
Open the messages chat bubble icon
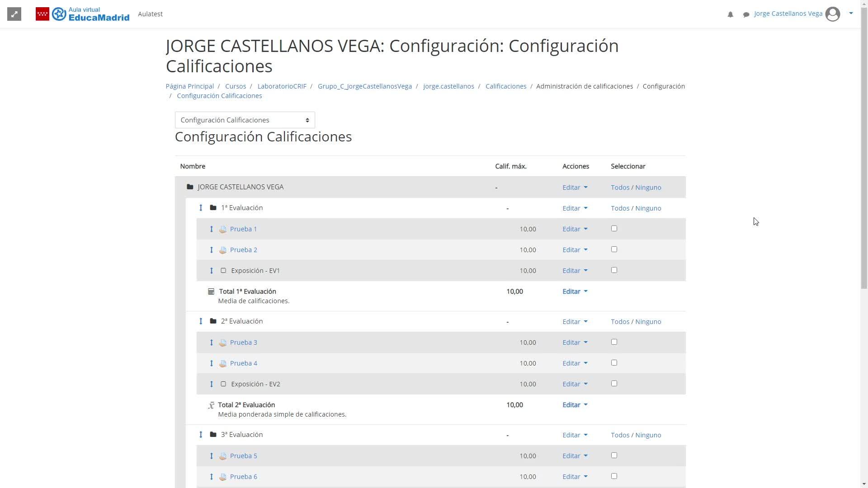click(746, 14)
